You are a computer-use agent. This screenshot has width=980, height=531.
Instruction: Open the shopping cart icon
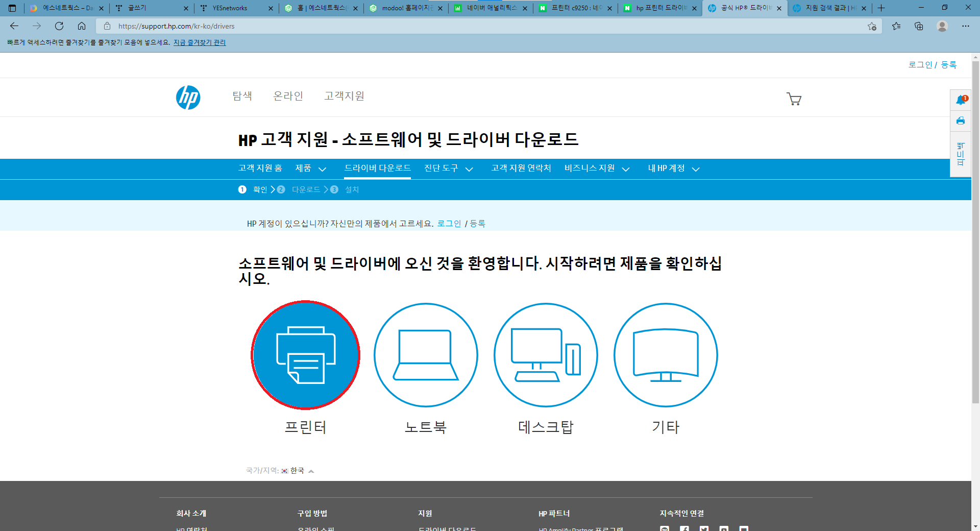tap(794, 99)
